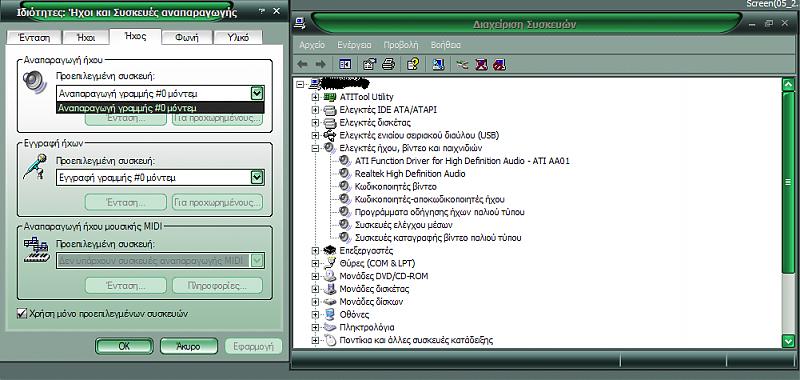Open the Βοήθεια menu
This screenshot has width=800, height=380.
pyautogui.click(x=446, y=45)
